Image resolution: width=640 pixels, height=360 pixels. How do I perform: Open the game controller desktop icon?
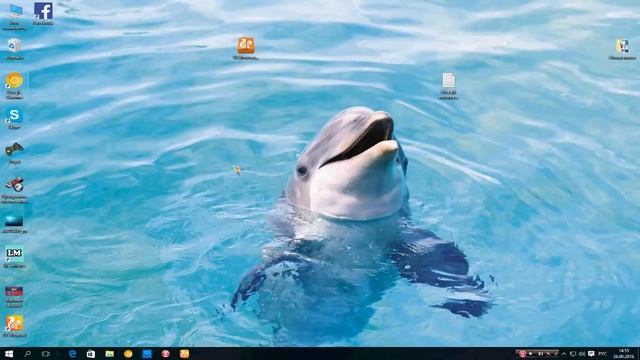[x=14, y=153]
